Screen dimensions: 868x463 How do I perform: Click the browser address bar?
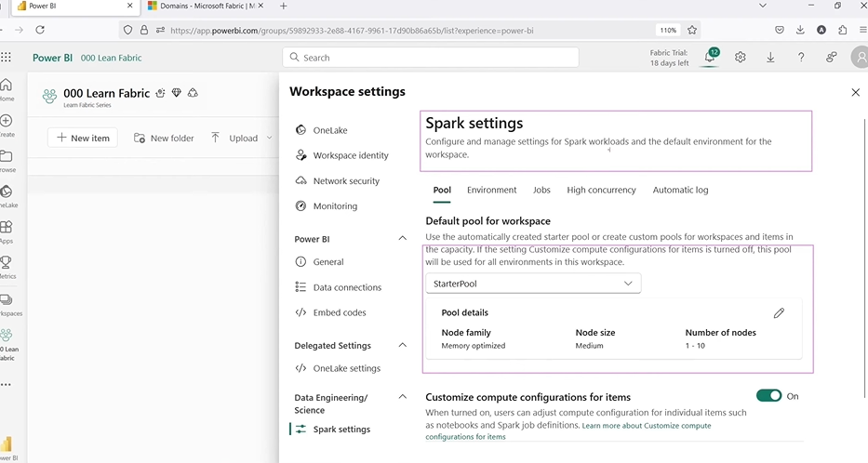(409, 31)
